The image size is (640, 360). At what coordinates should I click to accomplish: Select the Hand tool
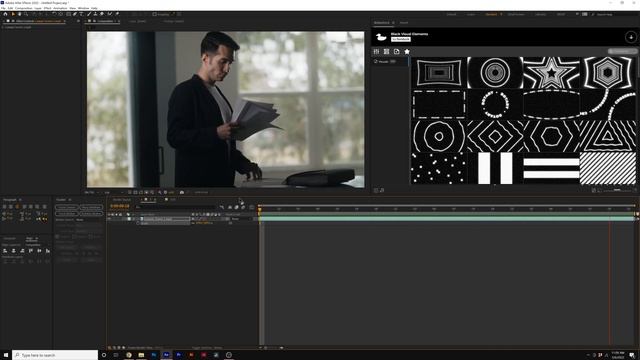coord(19,14)
